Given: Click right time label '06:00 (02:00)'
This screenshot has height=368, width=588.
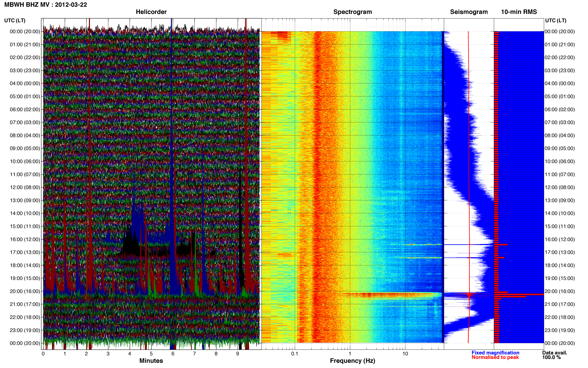Looking at the screenshot, I should [560, 110].
